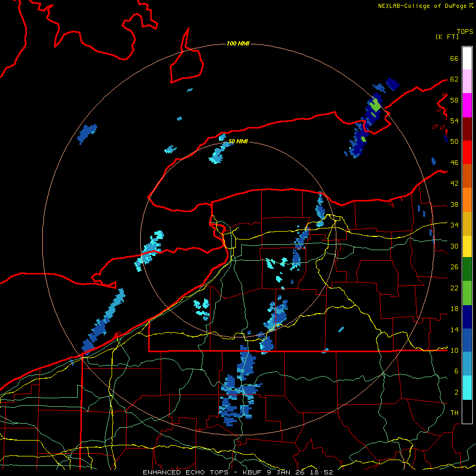Click the legend value 6
Viewport: 476px width, 476px height.
456,371
